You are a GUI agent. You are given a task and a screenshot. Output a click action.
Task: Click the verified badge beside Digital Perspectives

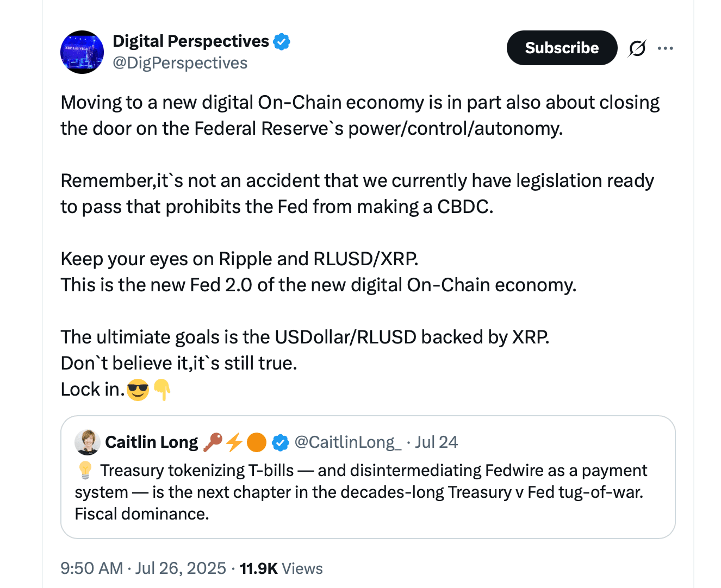click(282, 42)
